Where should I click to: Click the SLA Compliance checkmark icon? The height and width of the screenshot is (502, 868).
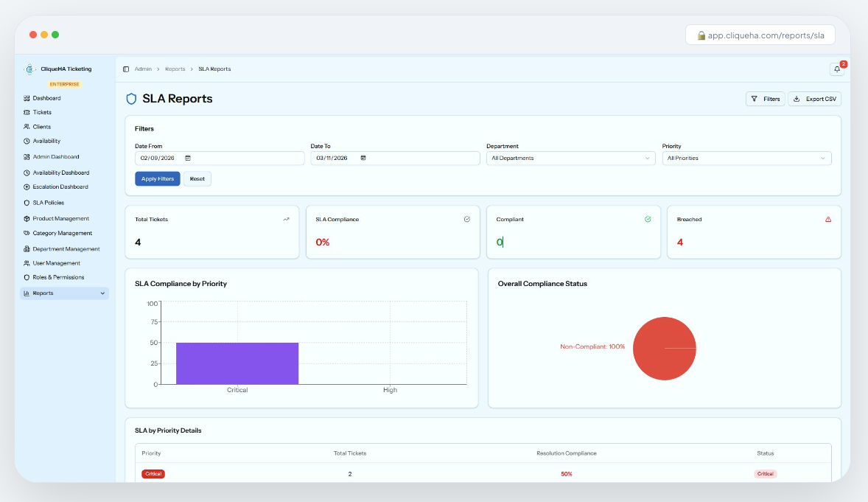tap(467, 220)
